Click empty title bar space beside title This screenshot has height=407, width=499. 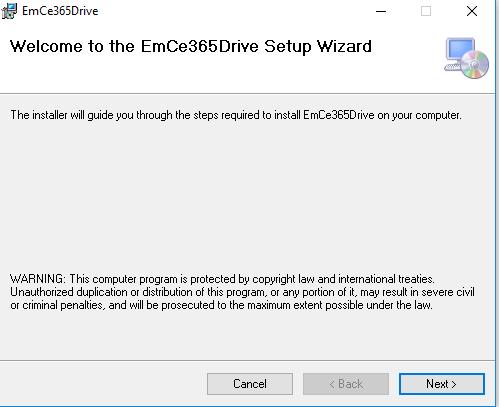(x=233, y=11)
